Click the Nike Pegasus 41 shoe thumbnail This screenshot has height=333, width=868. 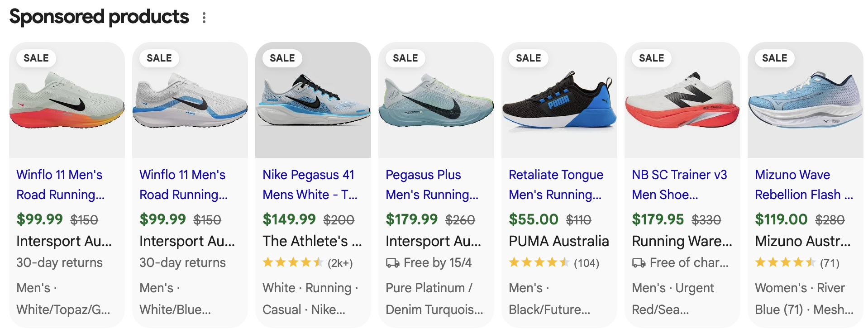(313, 100)
